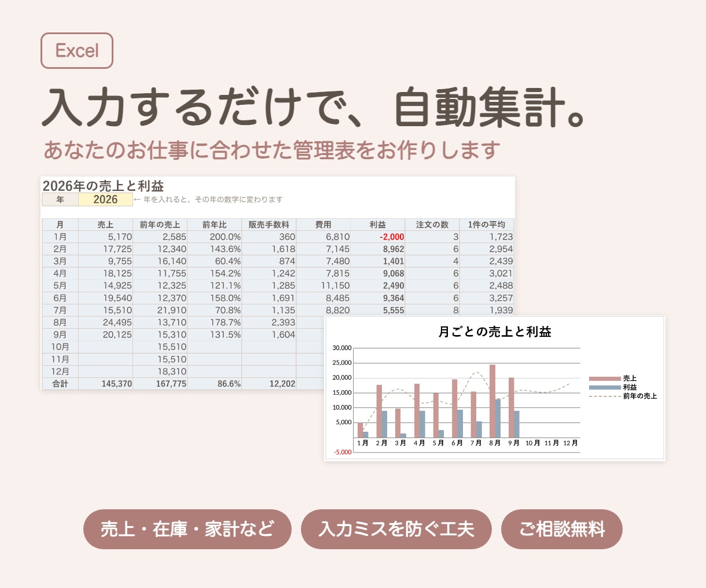
Task: Select the 1件の平均 column header
Action: (x=487, y=225)
